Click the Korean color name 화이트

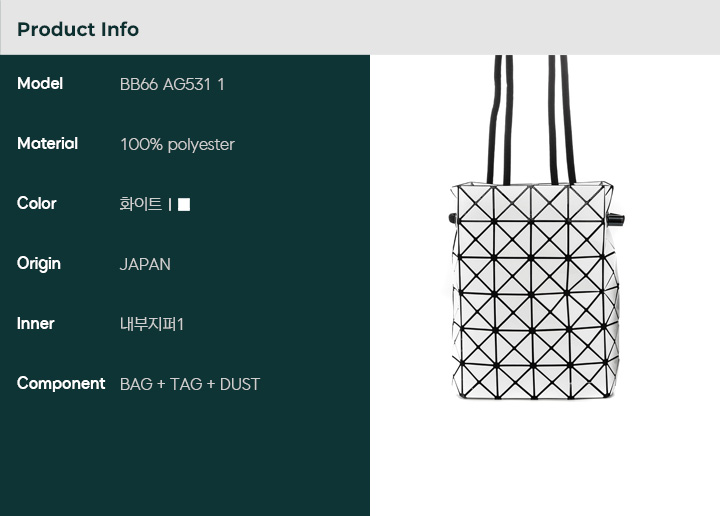141,204
